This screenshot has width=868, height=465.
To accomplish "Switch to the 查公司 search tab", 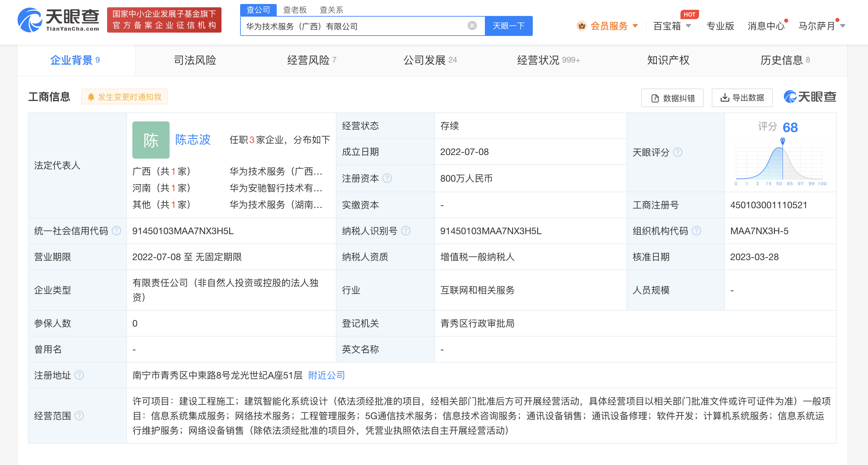I will (258, 10).
